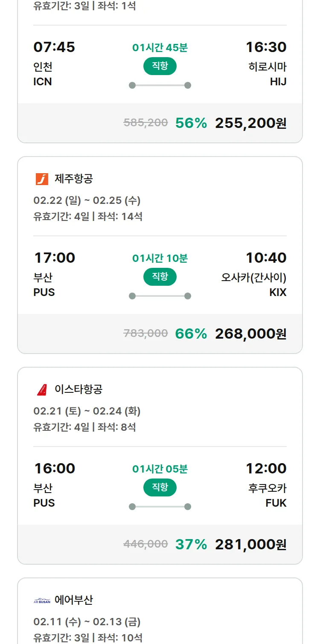The image size is (320, 644).
Task: Click the Air Busan logo icon
Action: [x=42, y=600]
